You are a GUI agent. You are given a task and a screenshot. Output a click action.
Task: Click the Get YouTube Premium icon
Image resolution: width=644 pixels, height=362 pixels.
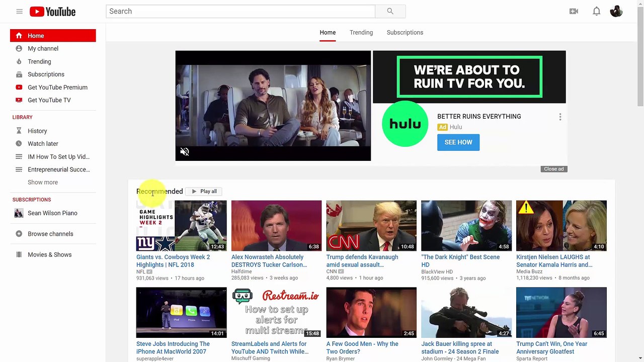(x=19, y=87)
